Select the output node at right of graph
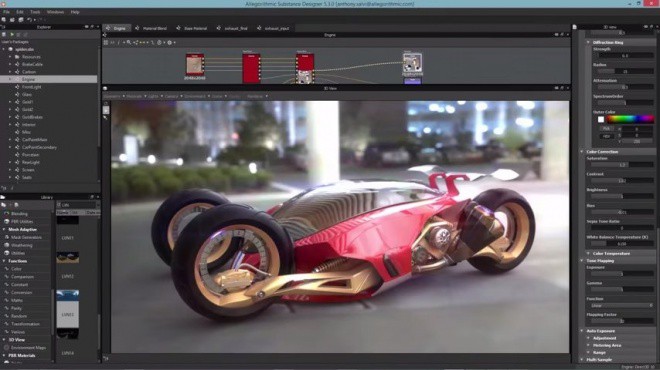The image size is (660, 370). pos(412,63)
